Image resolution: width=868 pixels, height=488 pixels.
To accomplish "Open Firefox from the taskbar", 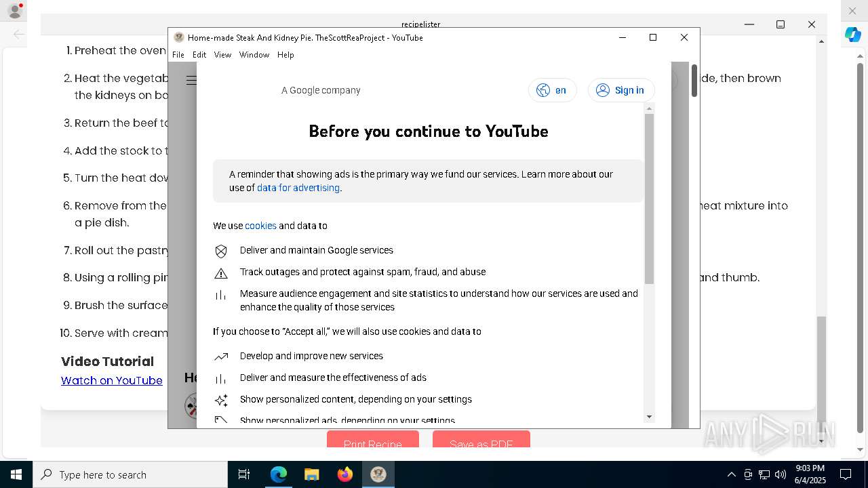I will point(345,474).
